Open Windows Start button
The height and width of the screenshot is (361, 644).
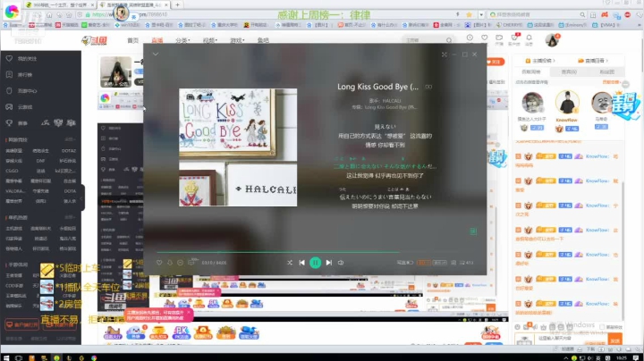[x=6, y=357]
